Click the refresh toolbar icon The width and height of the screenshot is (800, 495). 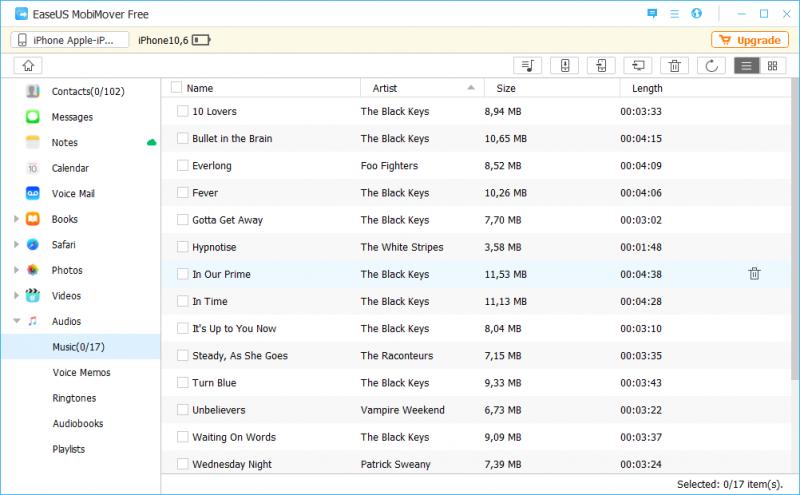tap(711, 65)
